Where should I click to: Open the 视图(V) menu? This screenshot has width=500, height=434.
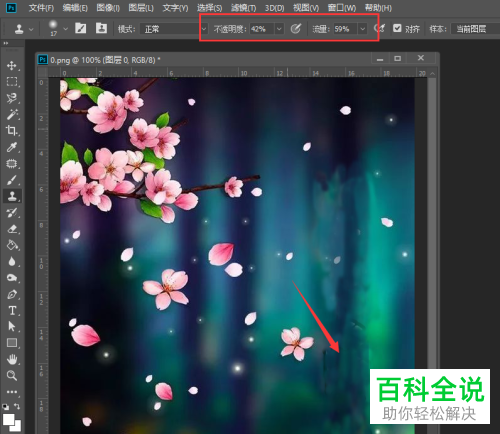[x=306, y=8]
